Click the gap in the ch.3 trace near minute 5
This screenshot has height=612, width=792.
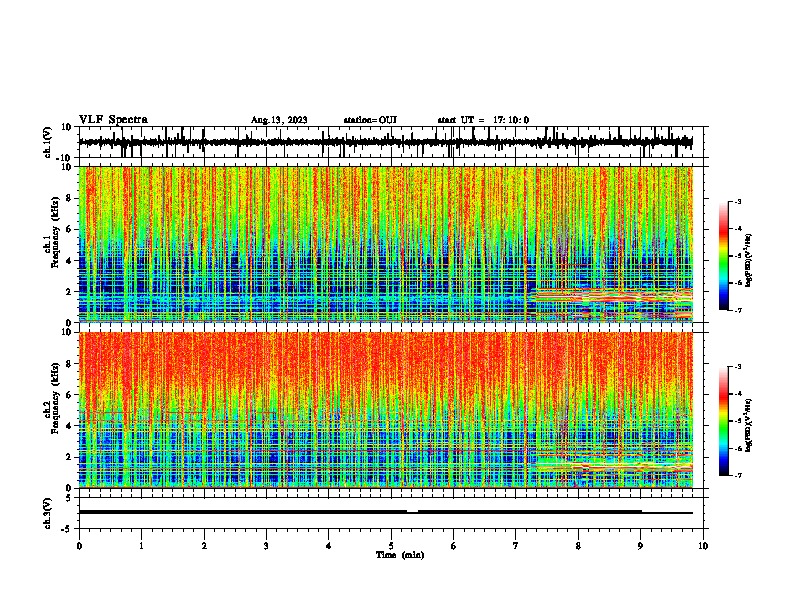412,512
